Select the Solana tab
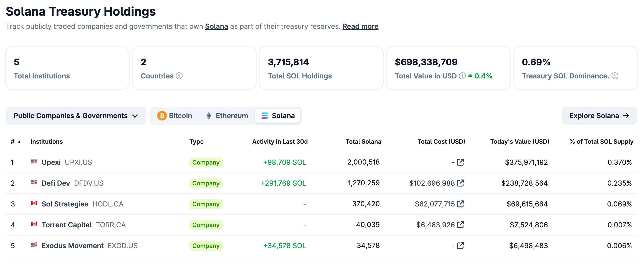This screenshot has width=644, height=272. tap(277, 116)
